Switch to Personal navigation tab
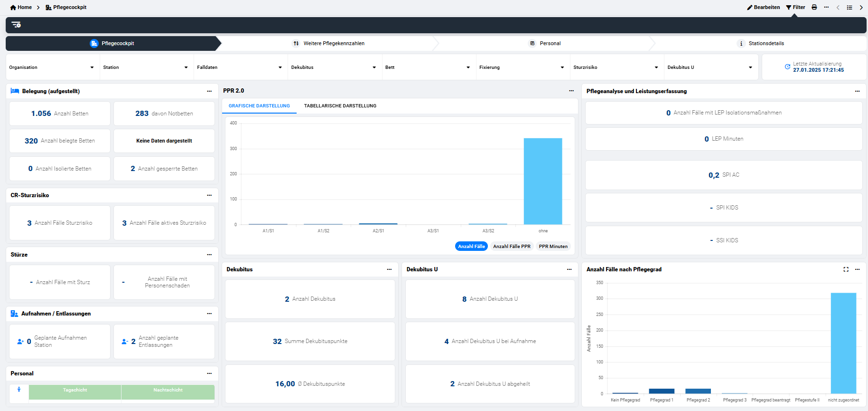 click(545, 43)
